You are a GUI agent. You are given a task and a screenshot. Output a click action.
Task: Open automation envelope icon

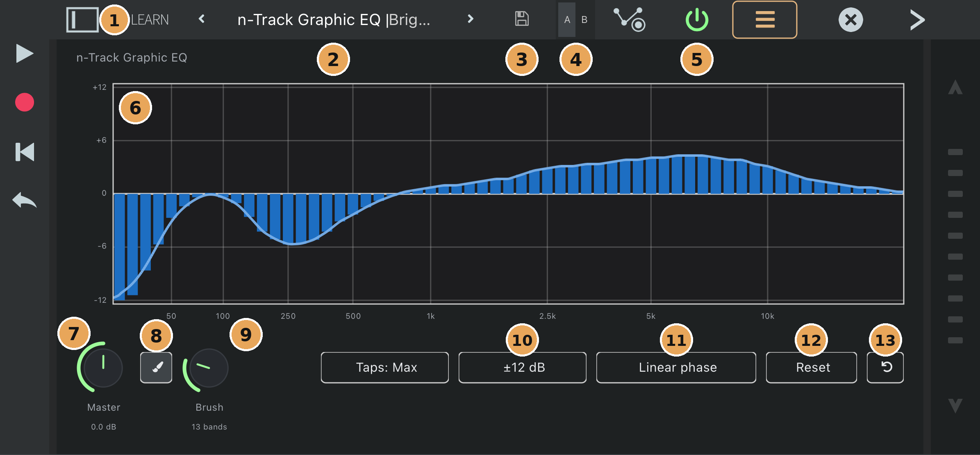(629, 20)
